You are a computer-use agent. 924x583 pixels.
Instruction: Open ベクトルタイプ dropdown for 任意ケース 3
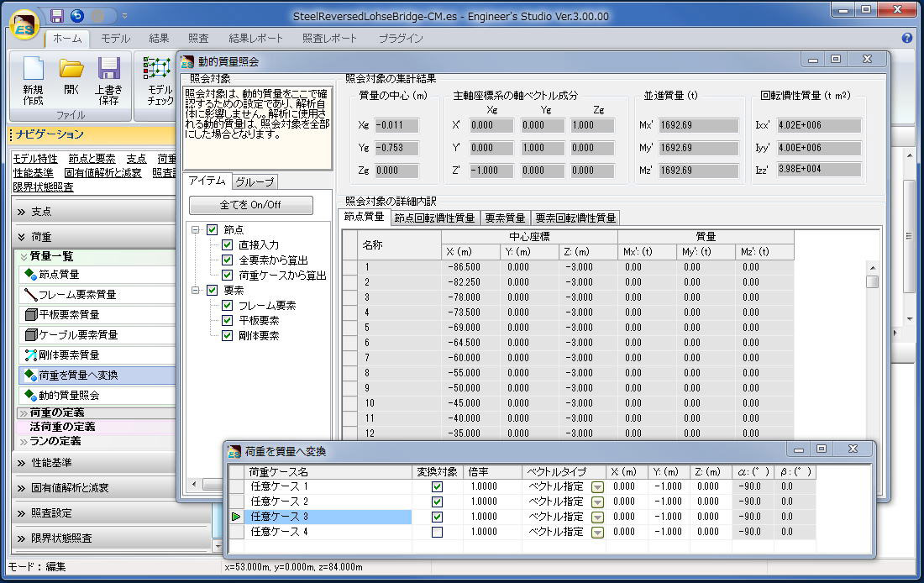click(597, 517)
